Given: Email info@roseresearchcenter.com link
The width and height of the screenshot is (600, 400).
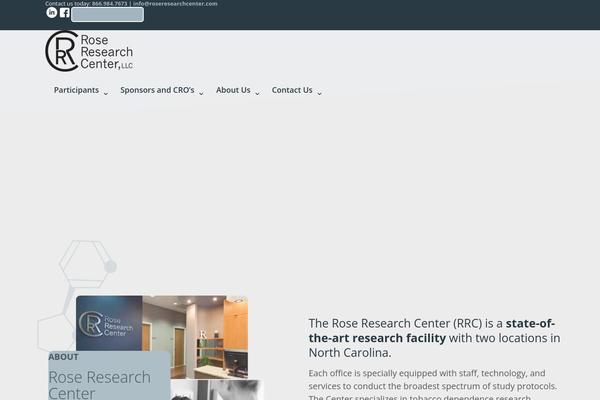Looking at the screenshot, I should point(175,3).
